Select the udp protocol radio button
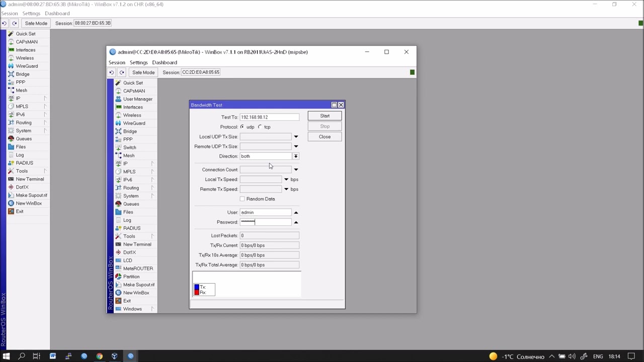The image size is (644, 362). [x=243, y=127]
